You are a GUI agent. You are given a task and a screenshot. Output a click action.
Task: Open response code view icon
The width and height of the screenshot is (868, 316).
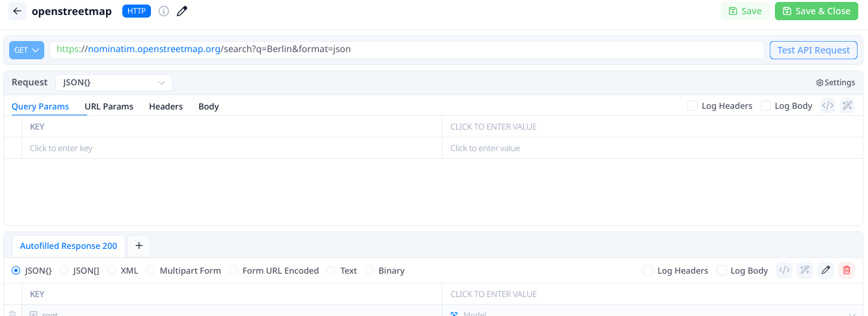click(784, 270)
